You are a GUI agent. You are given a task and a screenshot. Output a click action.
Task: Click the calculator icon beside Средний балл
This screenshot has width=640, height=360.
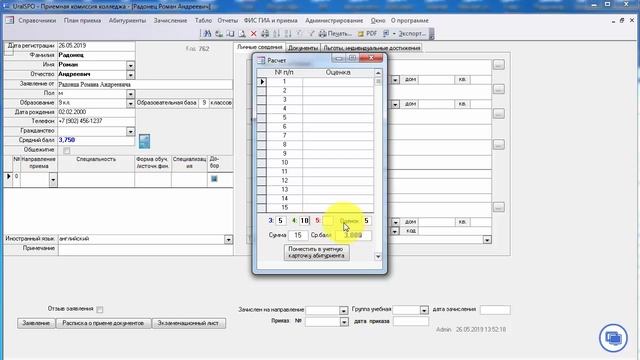(144, 141)
